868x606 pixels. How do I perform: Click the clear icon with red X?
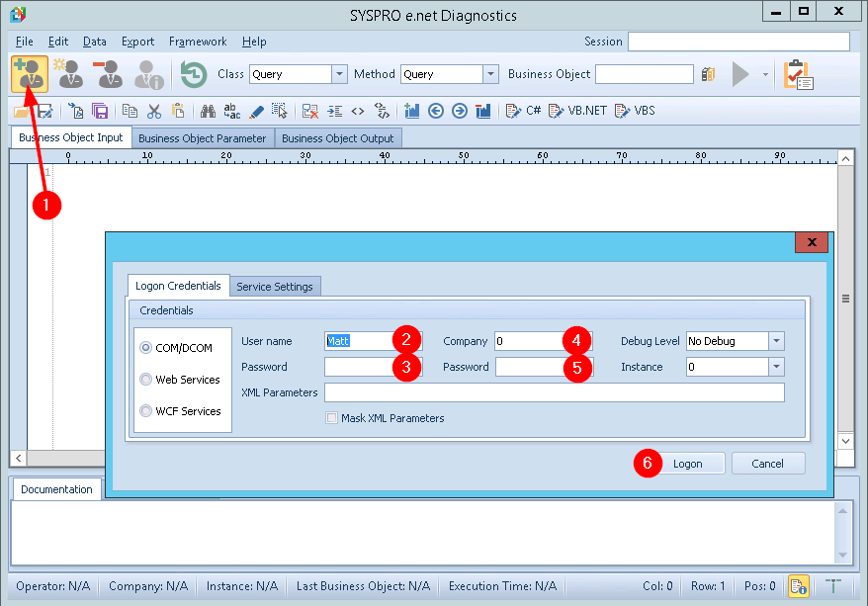310,112
